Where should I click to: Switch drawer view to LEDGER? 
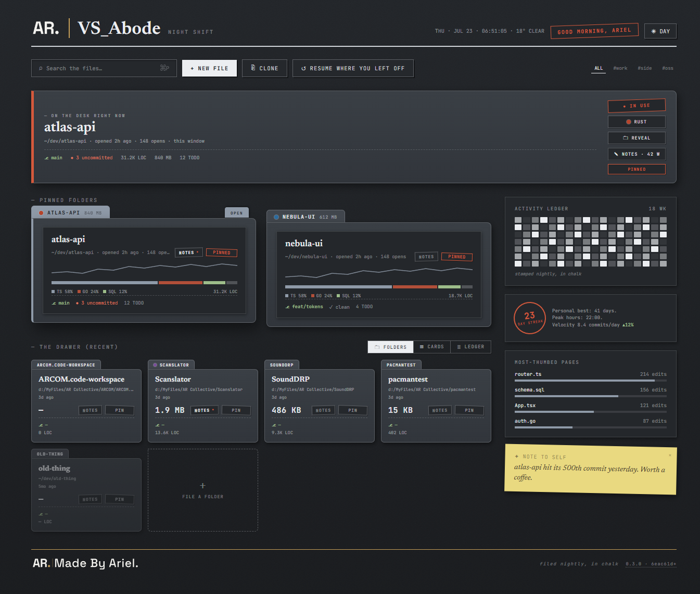pyautogui.click(x=470, y=347)
